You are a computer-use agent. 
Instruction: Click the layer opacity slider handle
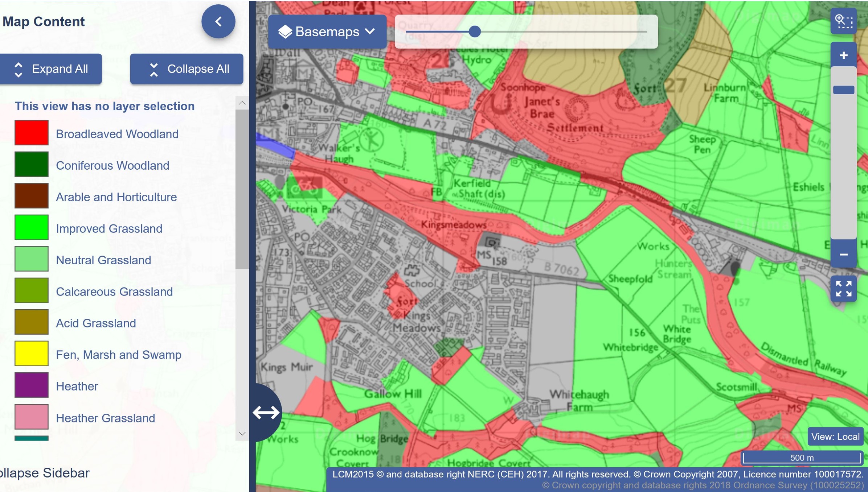coord(475,32)
